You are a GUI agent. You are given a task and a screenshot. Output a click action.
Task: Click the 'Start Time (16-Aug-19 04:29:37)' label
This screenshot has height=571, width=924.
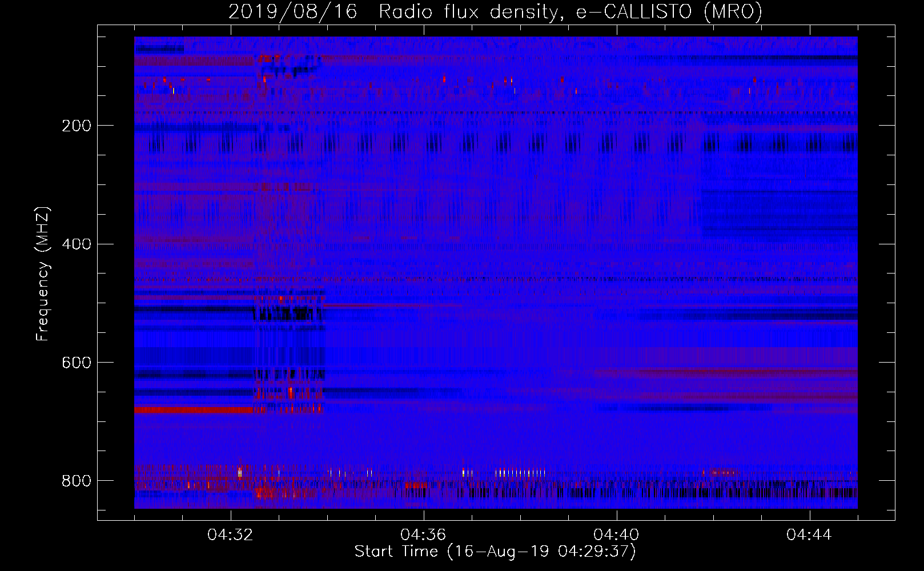coord(495,552)
